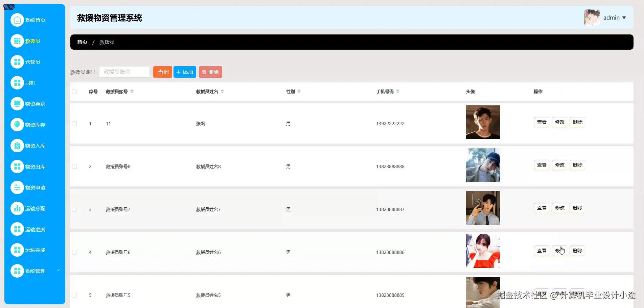Click 修改 for 张飒 row
This screenshot has width=644, height=308.
click(x=559, y=122)
